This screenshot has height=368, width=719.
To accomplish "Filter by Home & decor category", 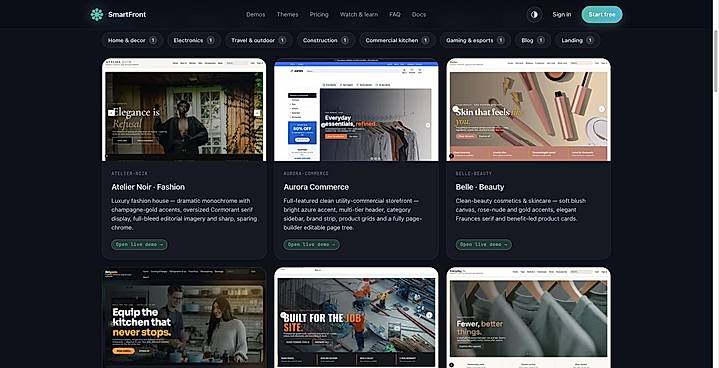I will point(132,40).
